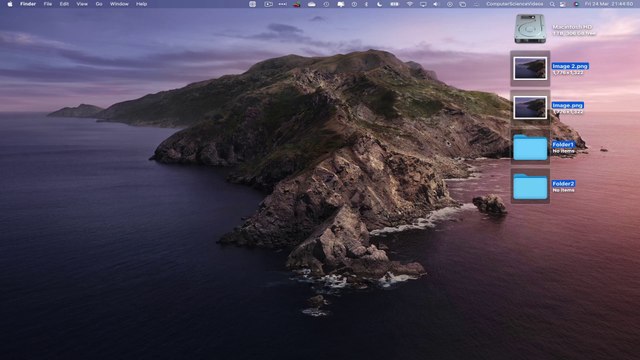Open the View menu
The height and width of the screenshot is (360, 640).
82,4
